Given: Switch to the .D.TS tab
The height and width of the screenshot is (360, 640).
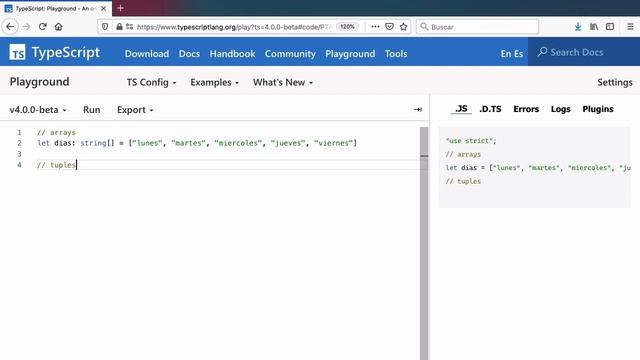Looking at the screenshot, I should pyautogui.click(x=490, y=109).
